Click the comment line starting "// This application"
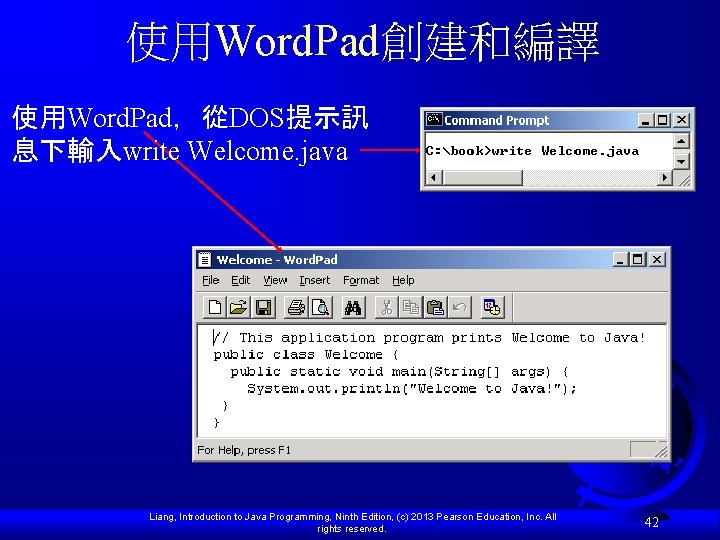This screenshot has height=540, width=720. [429, 338]
